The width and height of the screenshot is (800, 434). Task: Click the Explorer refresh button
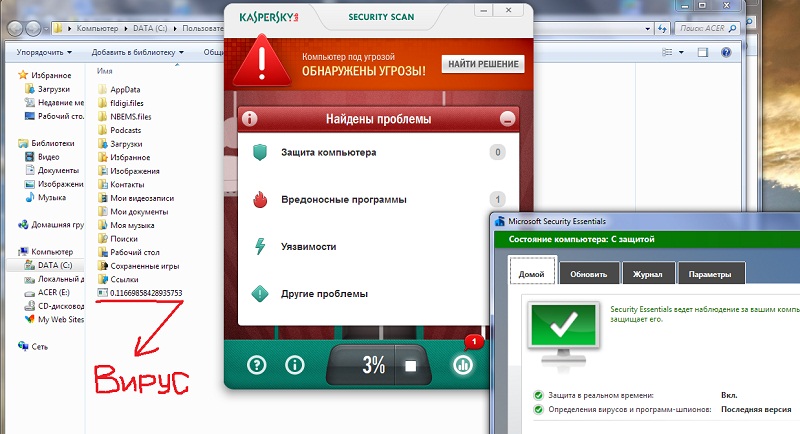coord(662,29)
